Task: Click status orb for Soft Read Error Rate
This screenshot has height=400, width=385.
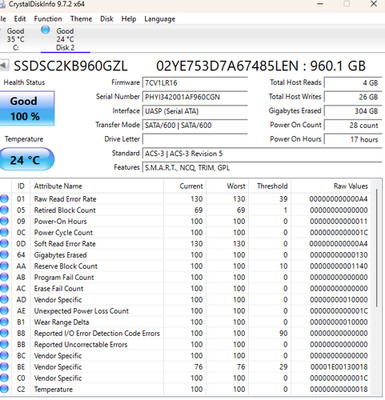Action: 4,244
